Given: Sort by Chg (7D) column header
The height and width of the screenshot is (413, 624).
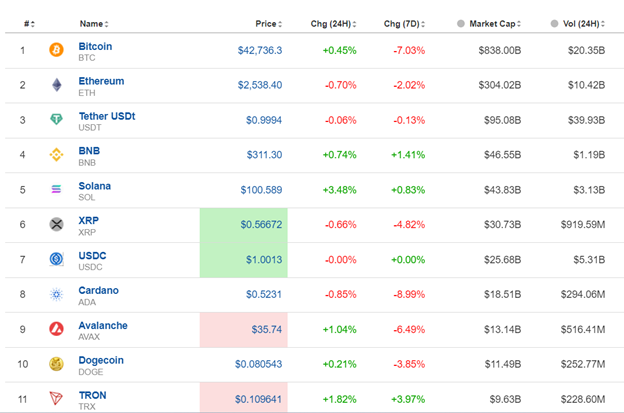Looking at the screenshot, I should tap(406, 22).
